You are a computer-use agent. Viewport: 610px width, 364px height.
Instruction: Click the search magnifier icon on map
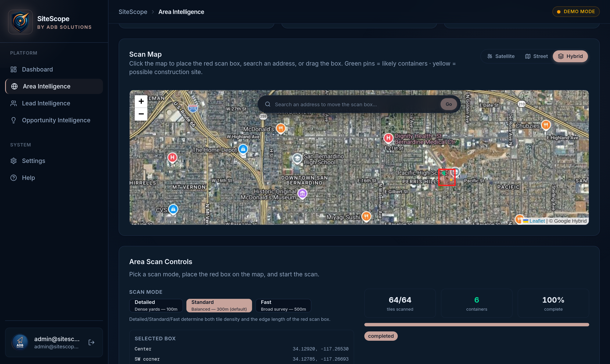[x=268, y=104]
